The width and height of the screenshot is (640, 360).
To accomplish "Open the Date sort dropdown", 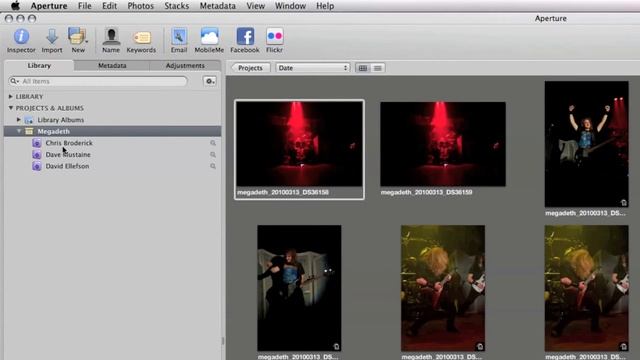I will coord(313,68).
